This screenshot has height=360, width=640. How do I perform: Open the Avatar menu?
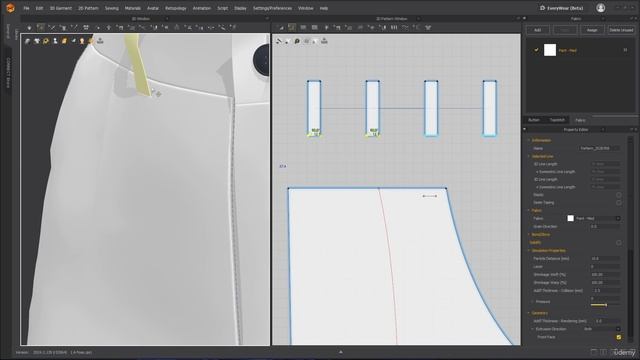point(153,8)
